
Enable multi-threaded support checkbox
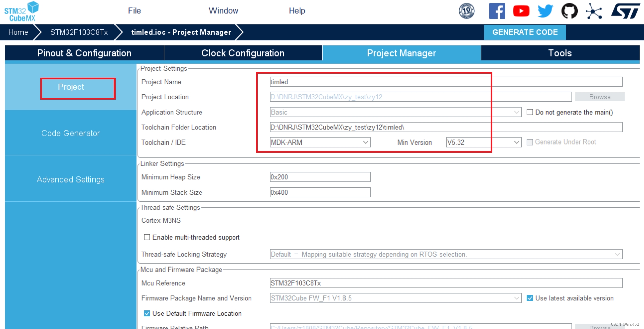147,237
